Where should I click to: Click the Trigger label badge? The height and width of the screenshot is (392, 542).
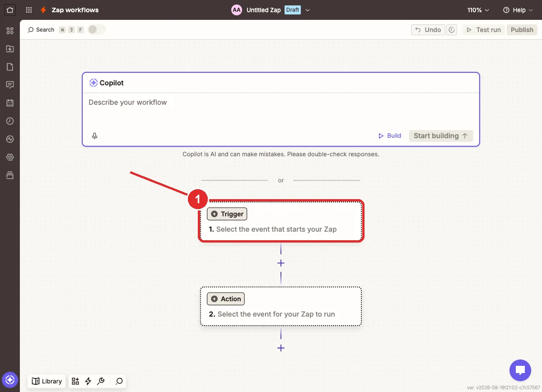pyautogui.click(x=227, y=214)
